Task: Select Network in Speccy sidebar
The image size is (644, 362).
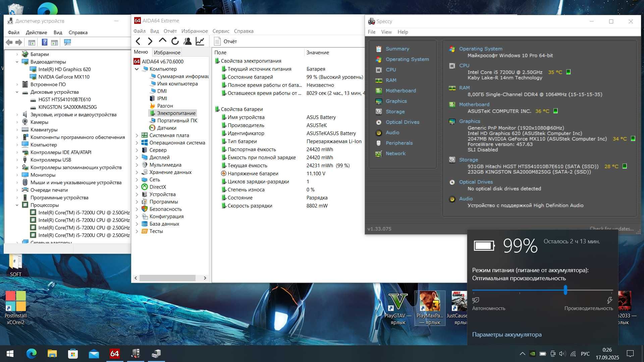Action: click(x=395, y=153)
